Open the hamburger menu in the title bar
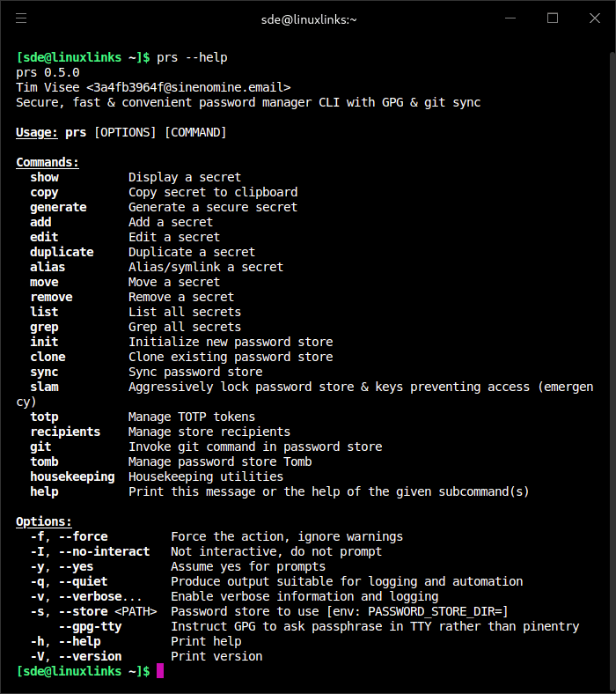This screenshot has height=694, width=616. point(21,18)
